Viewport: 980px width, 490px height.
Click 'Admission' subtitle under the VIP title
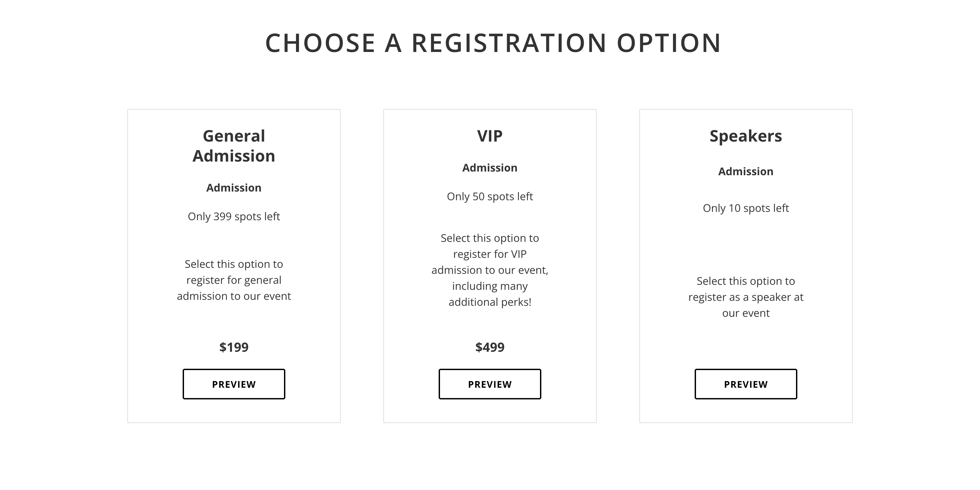tap(490, 168)
